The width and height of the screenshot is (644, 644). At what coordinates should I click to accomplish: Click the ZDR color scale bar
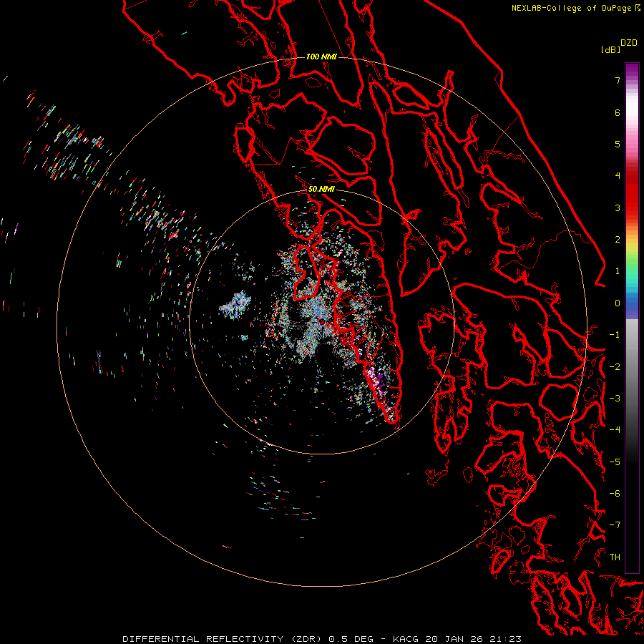pyautogui.click(x=632, y=318)
